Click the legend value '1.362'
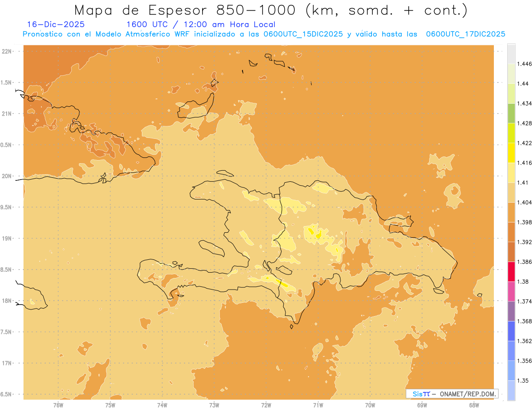The image size is (532, 411). pos(524,341)
